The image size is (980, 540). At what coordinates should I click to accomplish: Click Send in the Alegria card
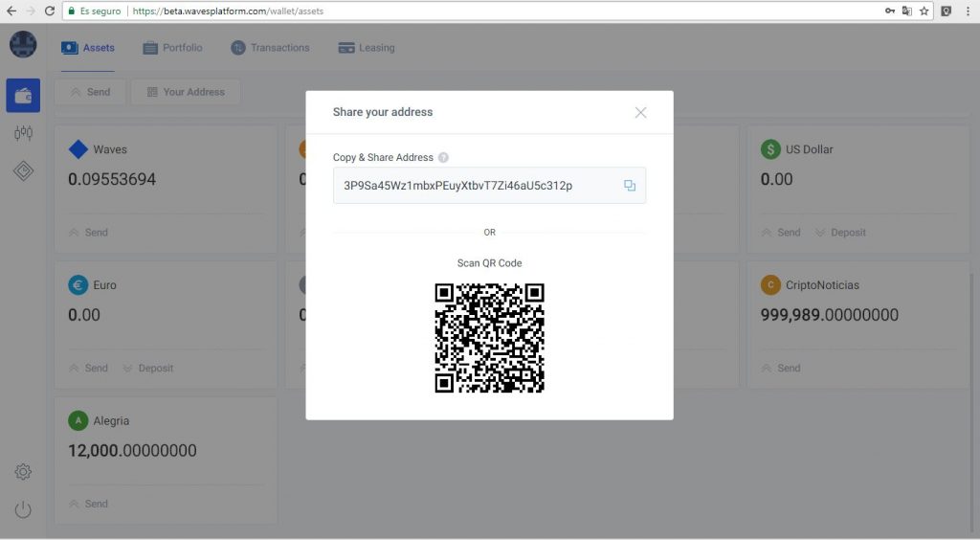pyautogui.click(x=88, y=504)
